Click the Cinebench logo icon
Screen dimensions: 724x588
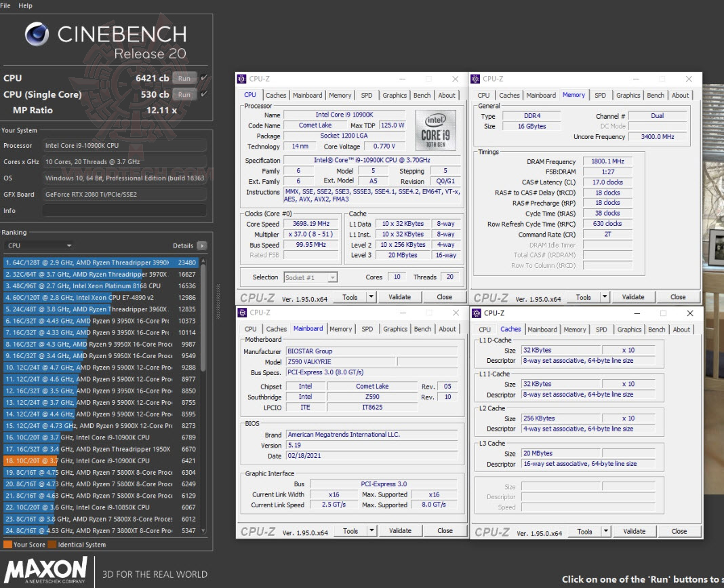(37, 34)
